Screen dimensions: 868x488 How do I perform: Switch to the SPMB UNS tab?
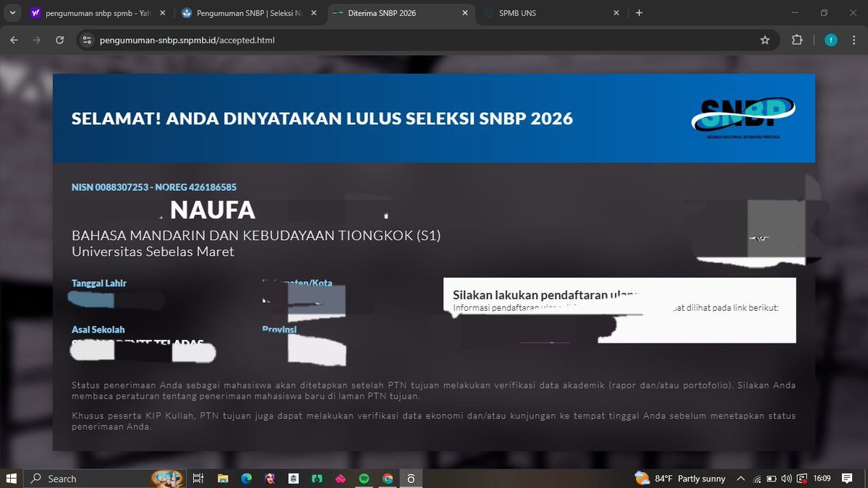[553, 13]
